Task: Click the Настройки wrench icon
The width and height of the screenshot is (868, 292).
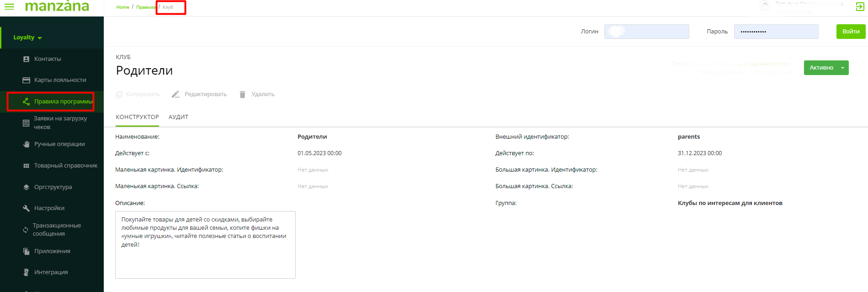Action: 26,208
